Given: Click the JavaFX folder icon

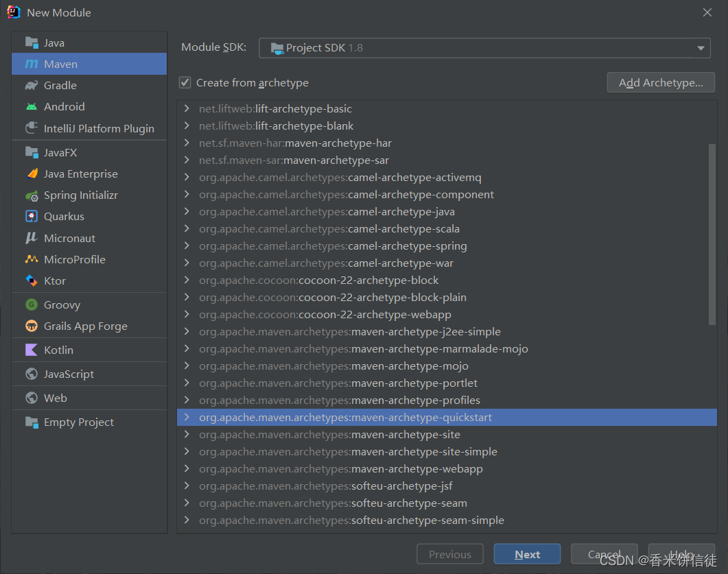Looking at the screenshot, I should (x=32, y=152).
